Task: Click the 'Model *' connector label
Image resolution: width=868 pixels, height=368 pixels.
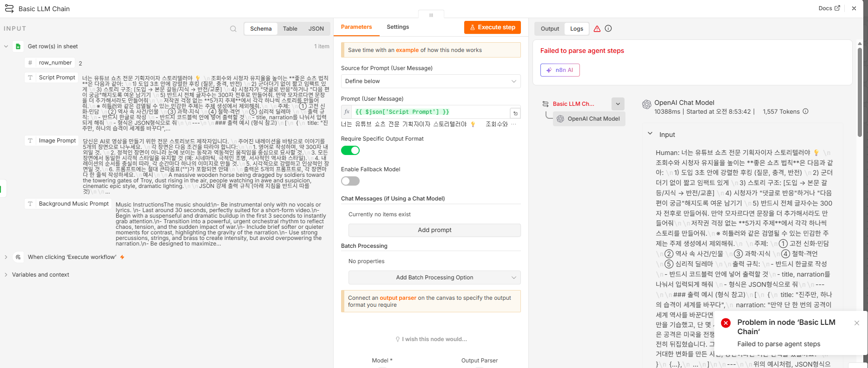Action: pyautogui.click(x=382, y=361)
